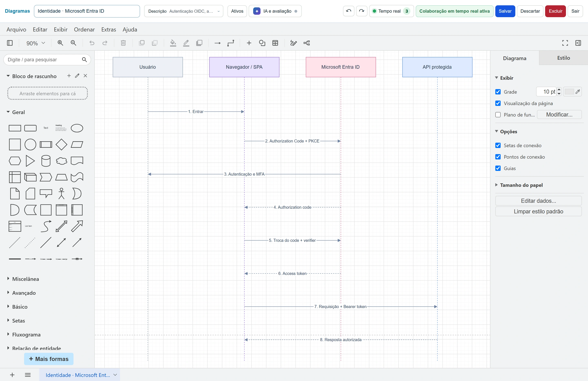The image size is (588, 381).
Task: Expand the Fluxograma shapes section
Action: tap(8, 334)
